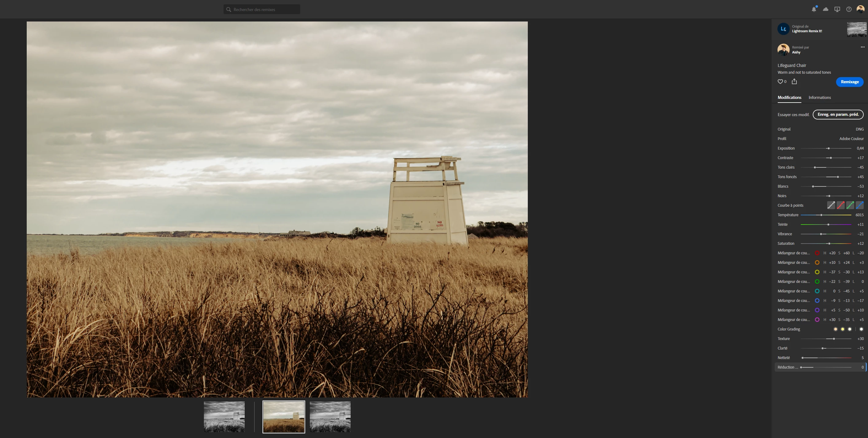
Task: Click the cloud sync status icon
Action: (826, 10)
